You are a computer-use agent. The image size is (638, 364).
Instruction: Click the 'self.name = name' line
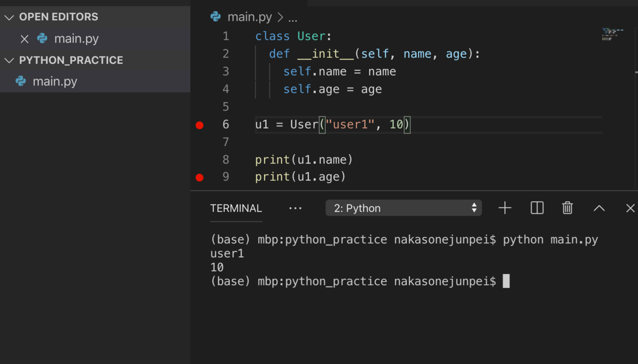pyautogui.click(x=340, y=71)
